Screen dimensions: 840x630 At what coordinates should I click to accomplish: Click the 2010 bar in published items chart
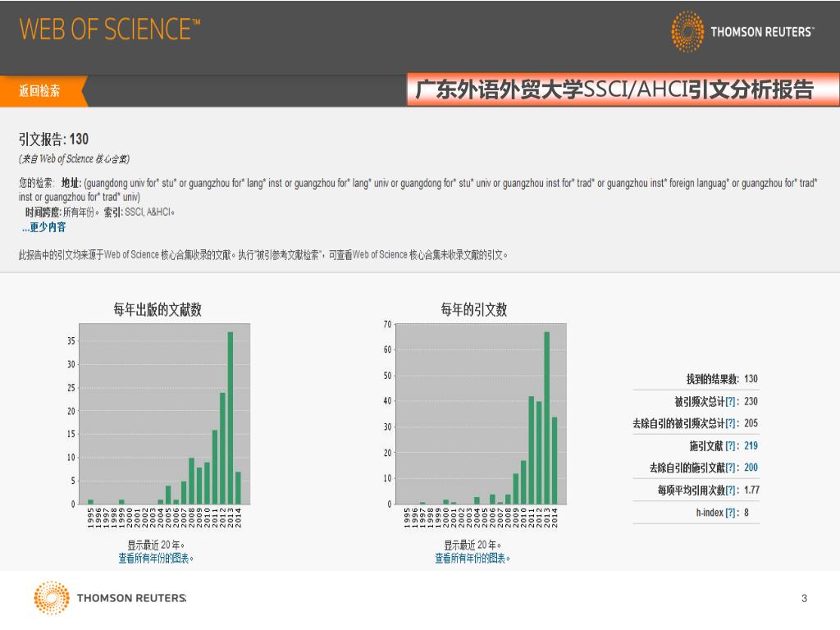[x=207, y=483]
